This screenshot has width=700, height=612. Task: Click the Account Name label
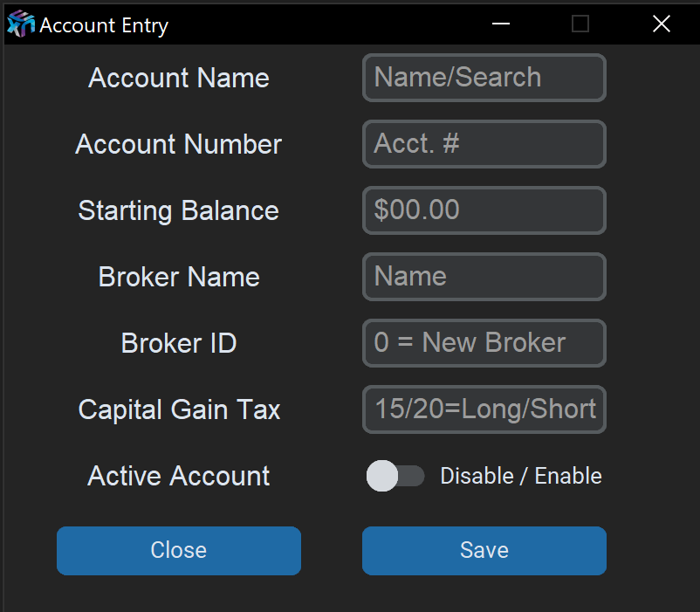click(x=179, y=78)
